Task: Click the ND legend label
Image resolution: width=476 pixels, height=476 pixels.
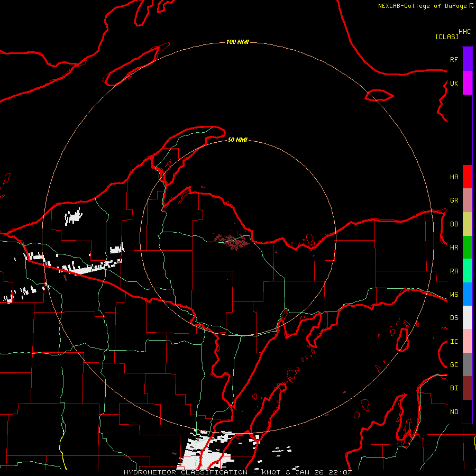Action: (x=454, y=412)
